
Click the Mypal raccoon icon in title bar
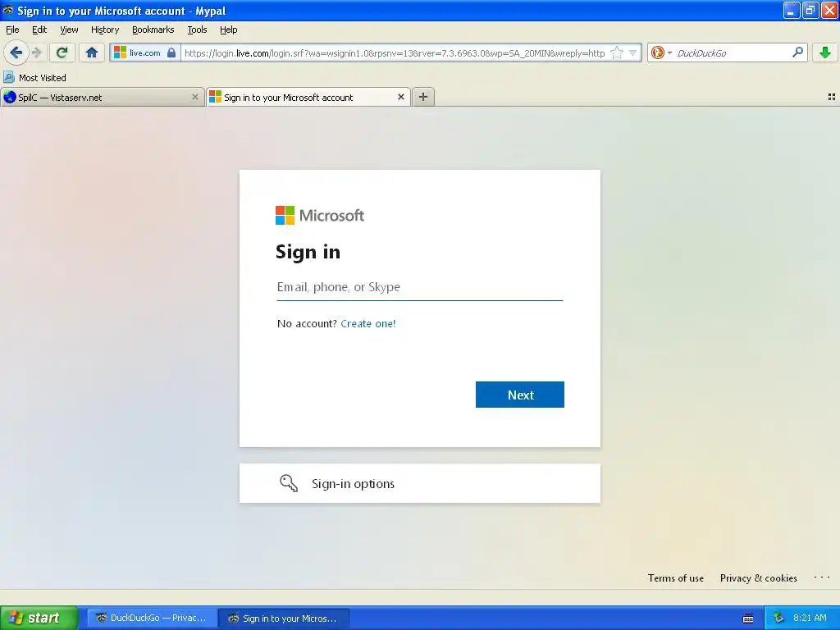7,10
